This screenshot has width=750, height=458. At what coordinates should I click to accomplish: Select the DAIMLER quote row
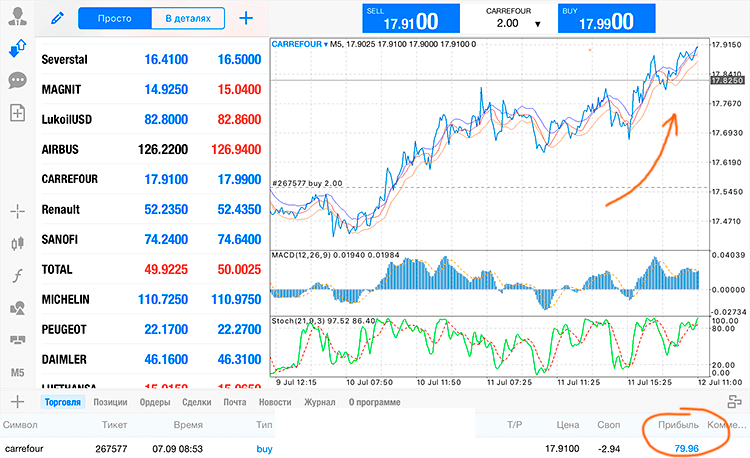point(152,359)
